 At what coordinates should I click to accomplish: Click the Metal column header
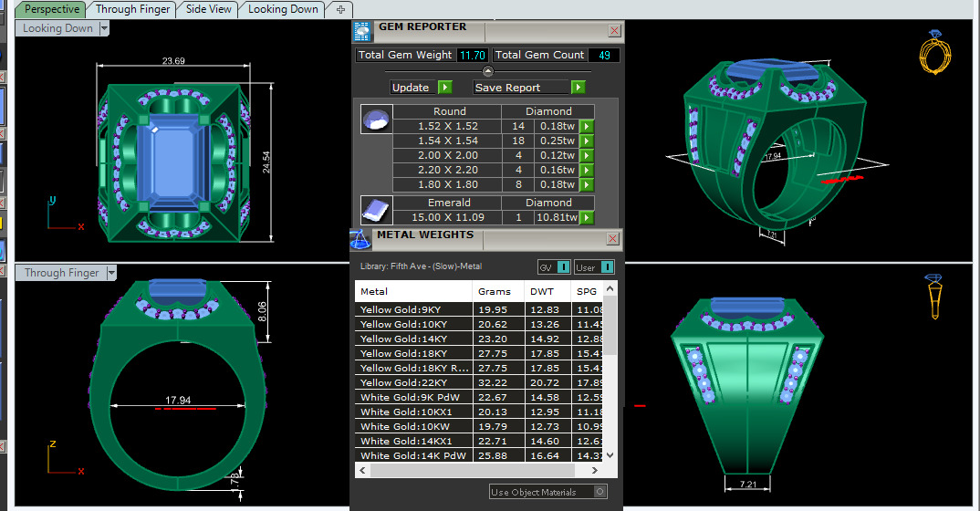click(x=413, y=292)
